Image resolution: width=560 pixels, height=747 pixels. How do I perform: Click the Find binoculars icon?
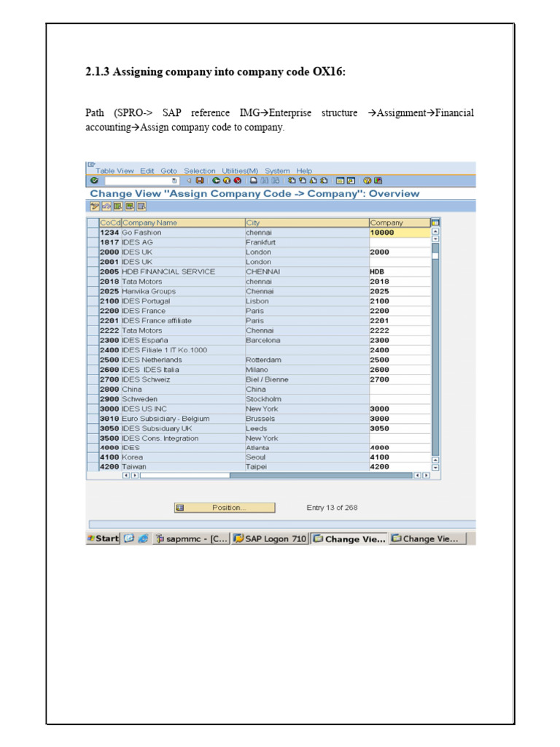pos(264,181)
